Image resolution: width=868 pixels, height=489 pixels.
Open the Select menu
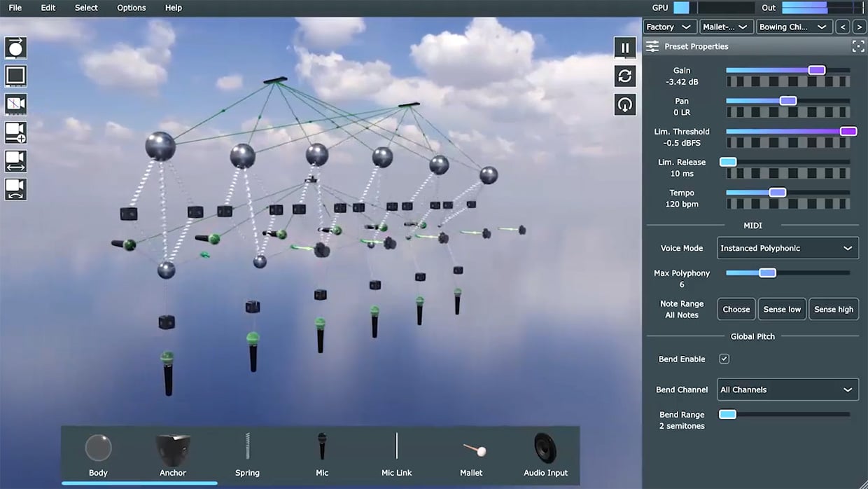(85, 8)
